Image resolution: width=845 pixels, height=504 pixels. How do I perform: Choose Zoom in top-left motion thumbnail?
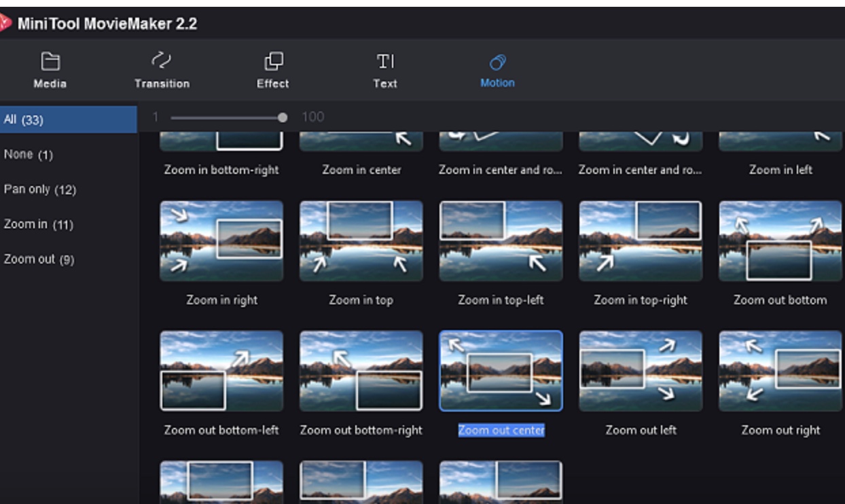tap(501, 240)
